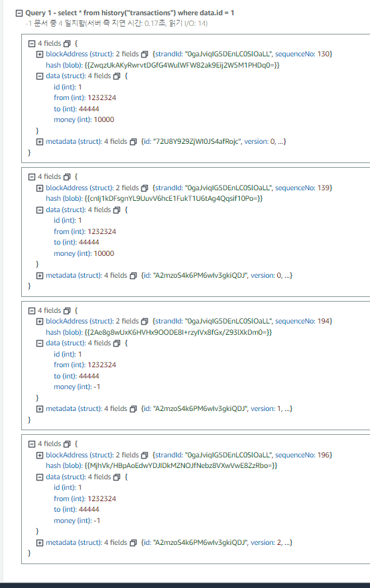Collapse the first document's root fields
370x588 pixels.
[32, 44]
